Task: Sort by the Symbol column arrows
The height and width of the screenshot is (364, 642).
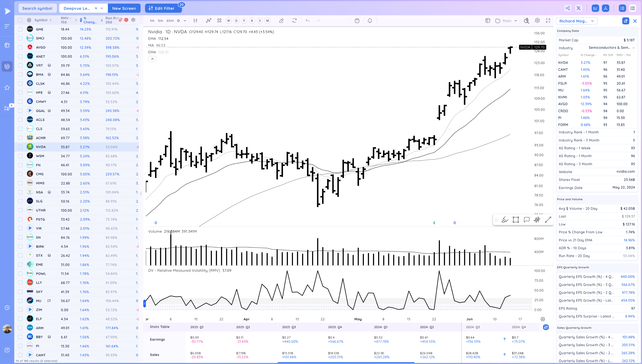Action: (51, 20)
